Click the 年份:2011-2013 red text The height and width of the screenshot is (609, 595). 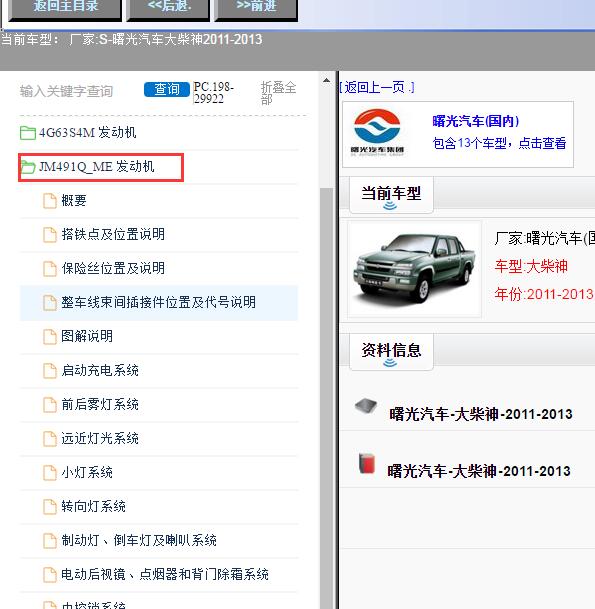(544, 294)
